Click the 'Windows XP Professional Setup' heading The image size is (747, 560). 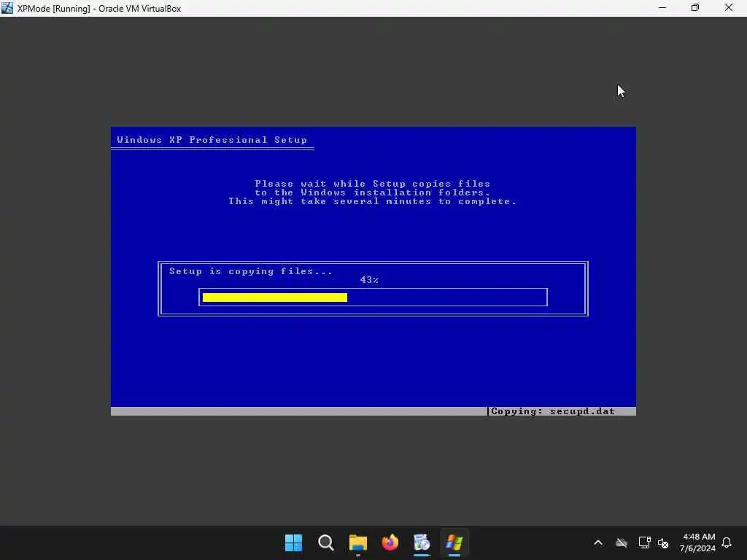(x=212, y=140)
